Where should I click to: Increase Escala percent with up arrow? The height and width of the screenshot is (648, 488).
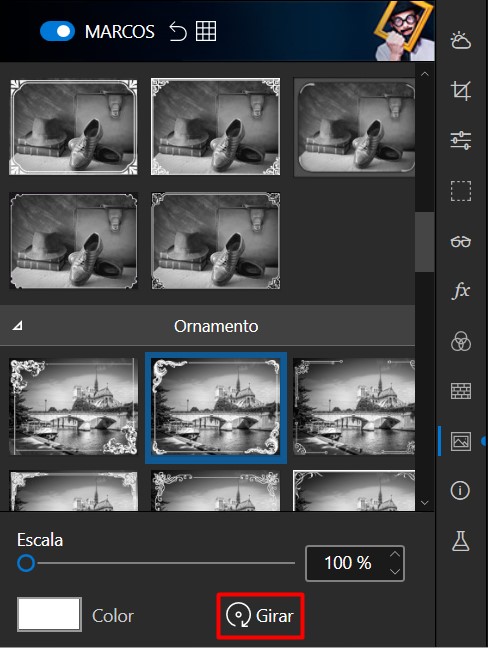click(395, 555)
